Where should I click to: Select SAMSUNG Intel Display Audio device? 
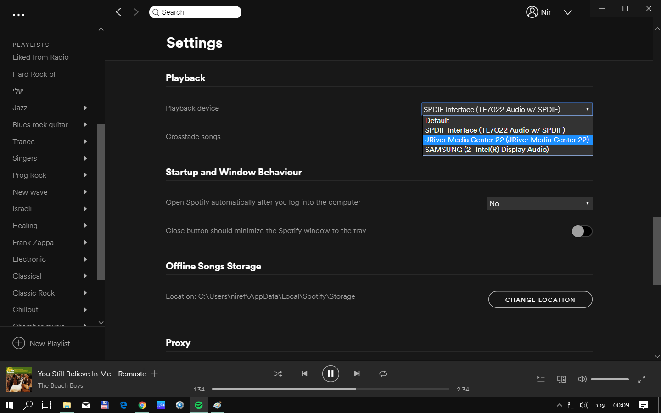(508, 150)
